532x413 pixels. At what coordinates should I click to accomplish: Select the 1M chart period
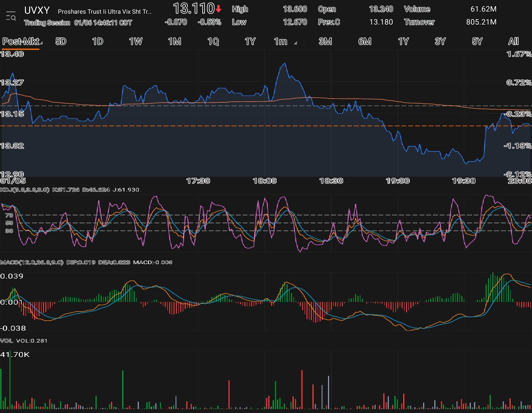[x=175, y=41]
